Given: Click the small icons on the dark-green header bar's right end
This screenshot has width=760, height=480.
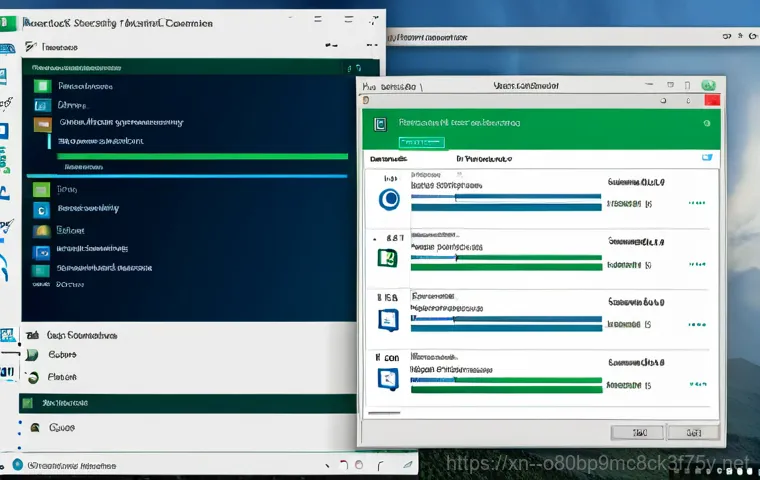Looking at the screenshot, I should 354,68.
